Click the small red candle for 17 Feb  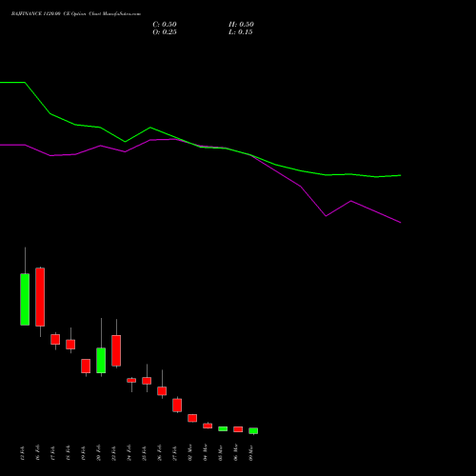[x=55, y=339]
